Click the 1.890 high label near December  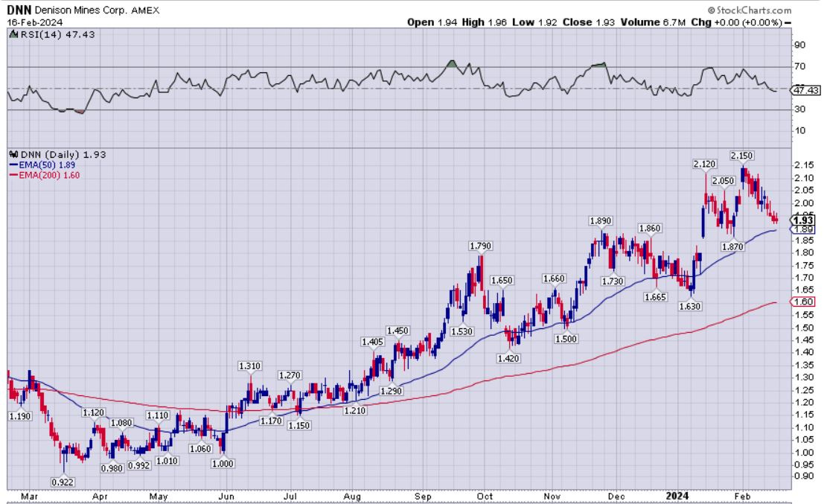(601, 220)
